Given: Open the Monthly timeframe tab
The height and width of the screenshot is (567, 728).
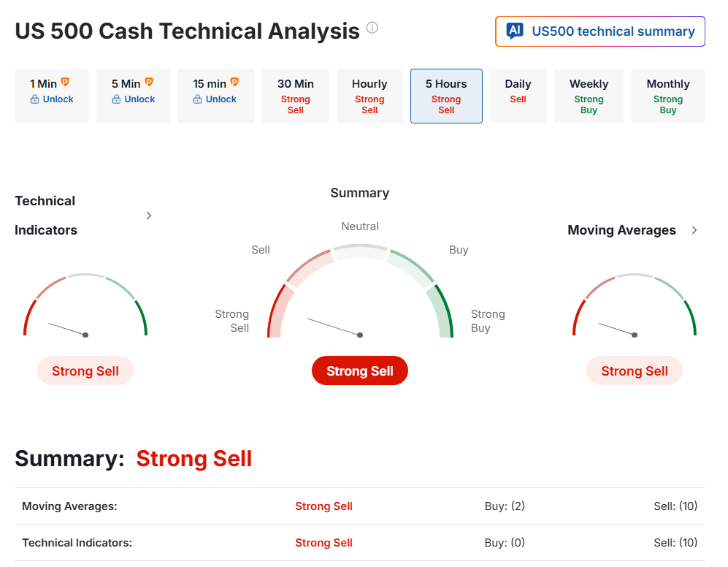Looking at the screenshot, I should pos(668,96).
